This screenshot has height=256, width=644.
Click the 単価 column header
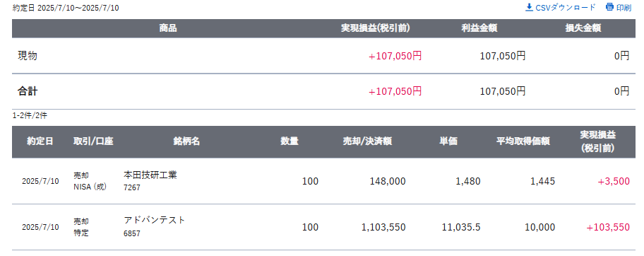448,141
